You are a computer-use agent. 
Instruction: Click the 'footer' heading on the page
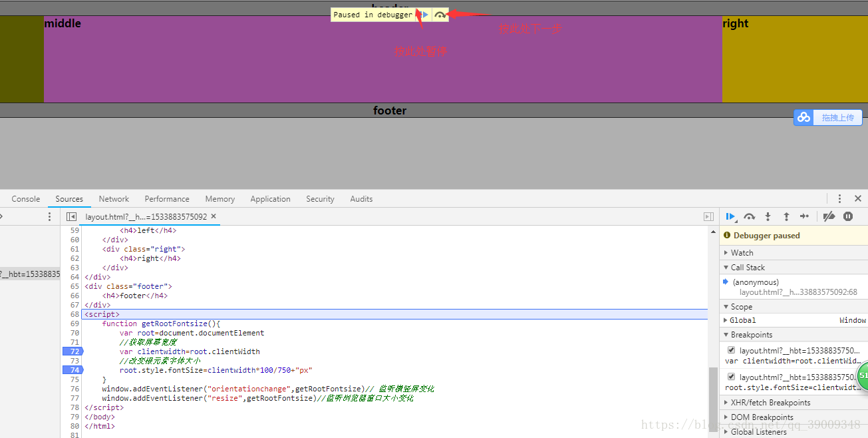(390, 110)
